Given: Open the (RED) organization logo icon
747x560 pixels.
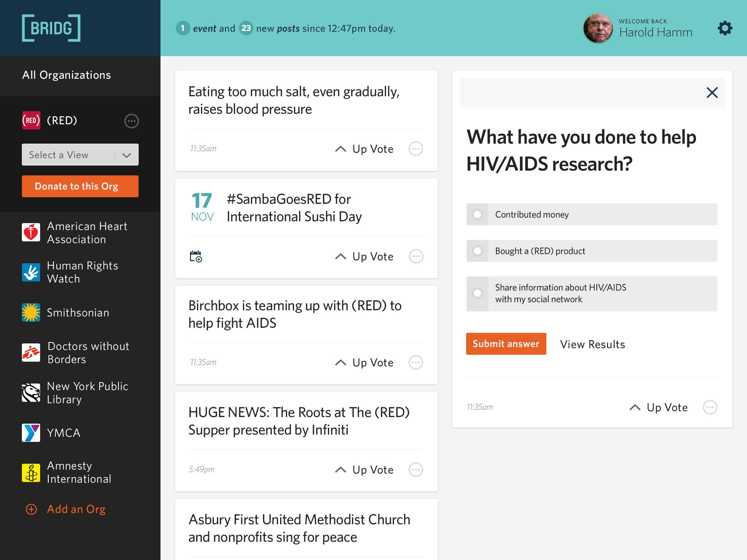Looking at the screenshot, I should coord(31,121).
